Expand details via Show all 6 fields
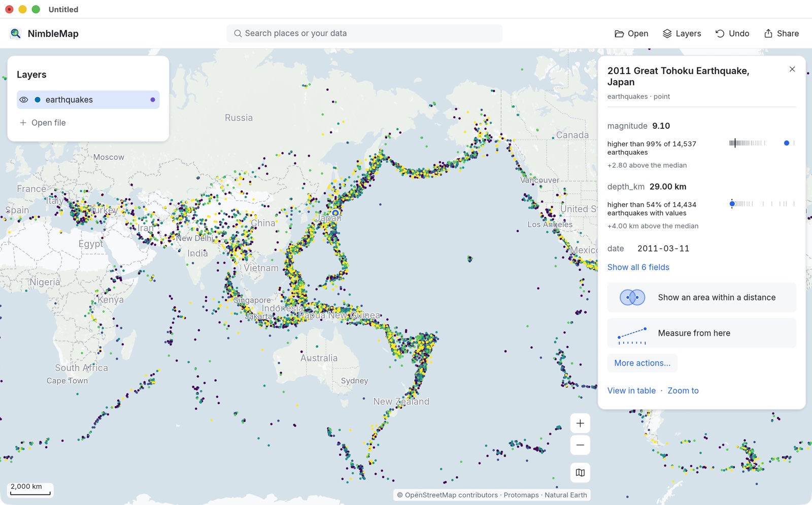Viewport: 812px width, 505px height. click(638, 267)
